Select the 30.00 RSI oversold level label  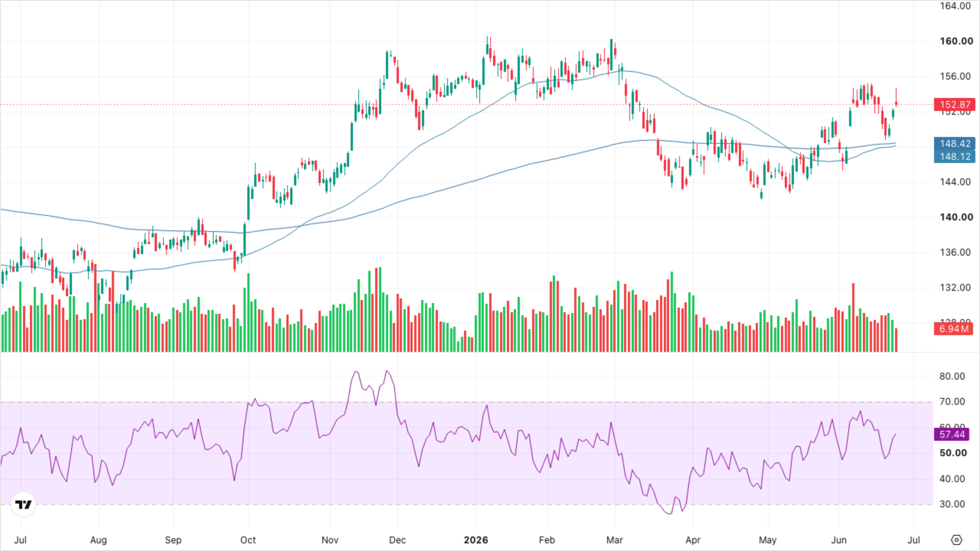pos(952,504)
